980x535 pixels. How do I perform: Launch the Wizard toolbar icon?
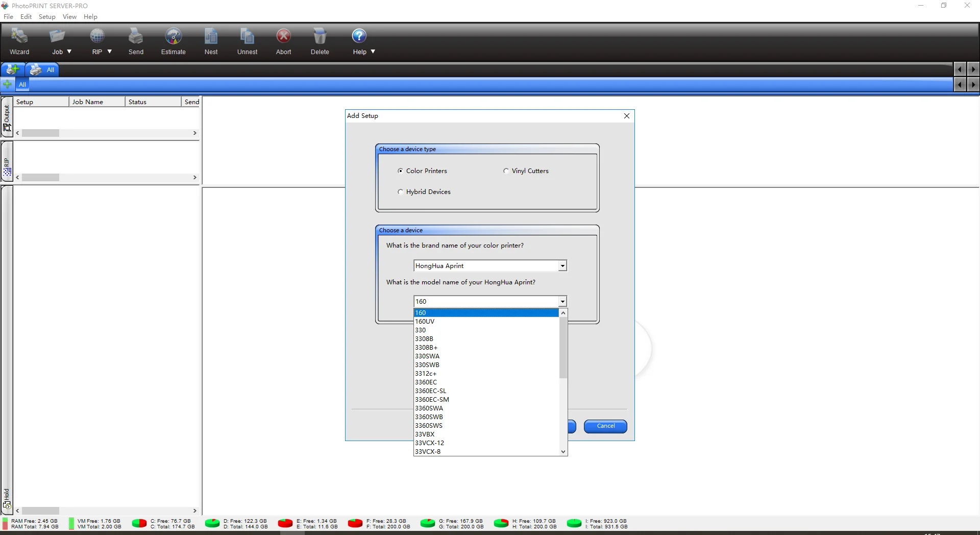tap(19, 36)
